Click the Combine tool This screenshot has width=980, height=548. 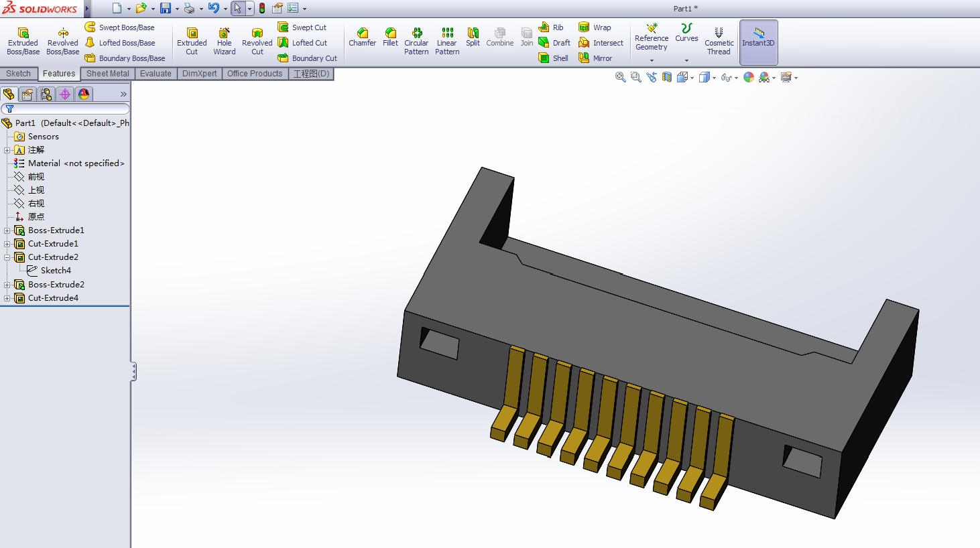pyautogui.click(x=500, y=38)
